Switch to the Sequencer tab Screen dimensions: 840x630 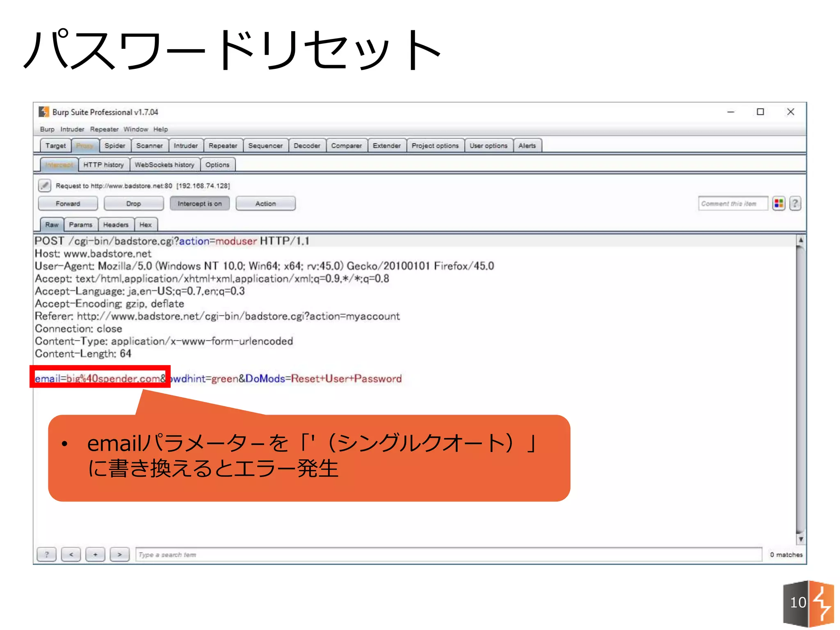(265, 146)
